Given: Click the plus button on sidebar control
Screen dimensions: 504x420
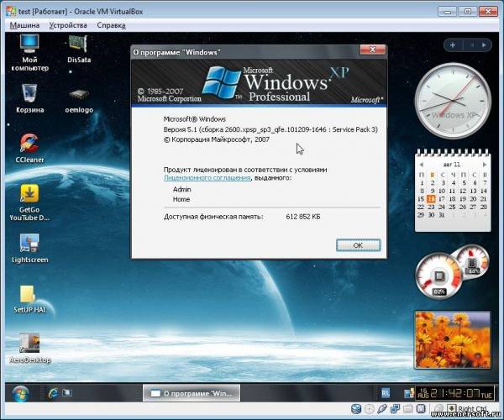Looking at the screenshot, I should [453, 45].
